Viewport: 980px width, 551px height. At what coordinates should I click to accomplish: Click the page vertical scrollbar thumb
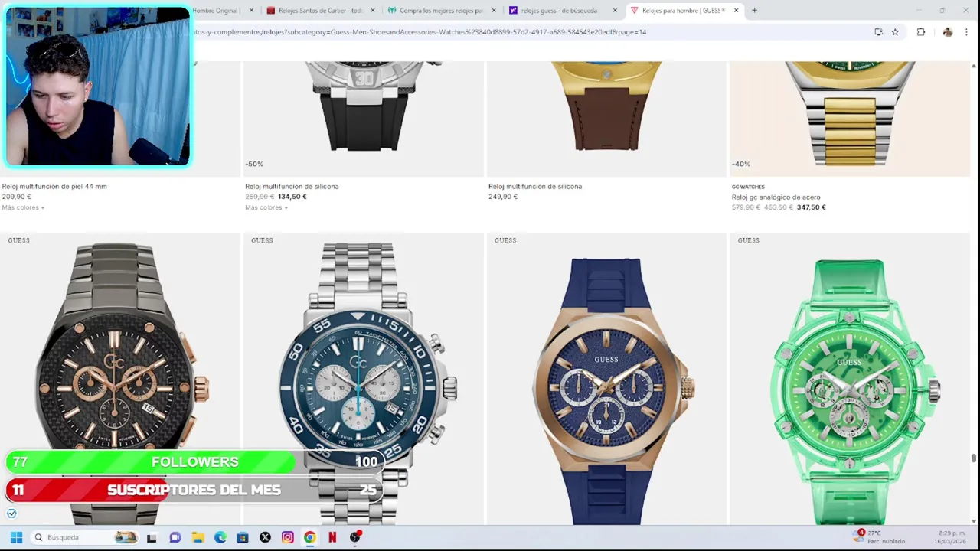974,458
